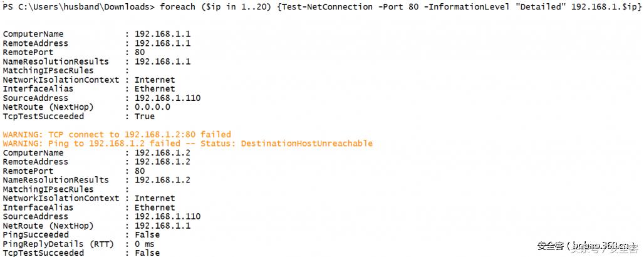Click the TcpTestSucceeded True value
This screenshot has width=644, height=257.
click(144, 116)
